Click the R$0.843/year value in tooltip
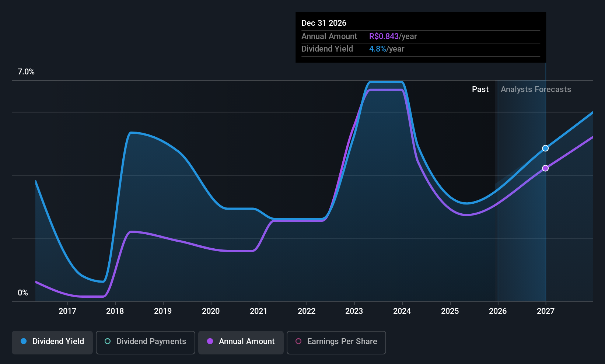The image size is (605, 364). 393,36
